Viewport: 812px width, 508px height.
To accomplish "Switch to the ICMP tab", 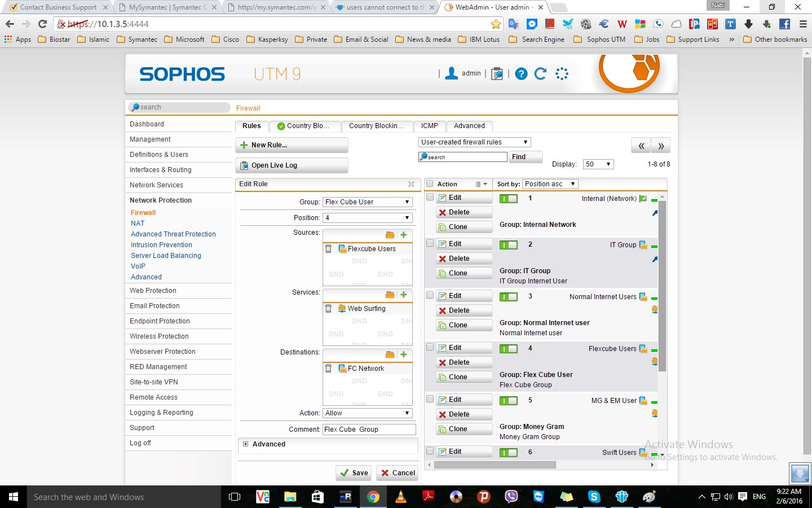I will click(430, 126).
